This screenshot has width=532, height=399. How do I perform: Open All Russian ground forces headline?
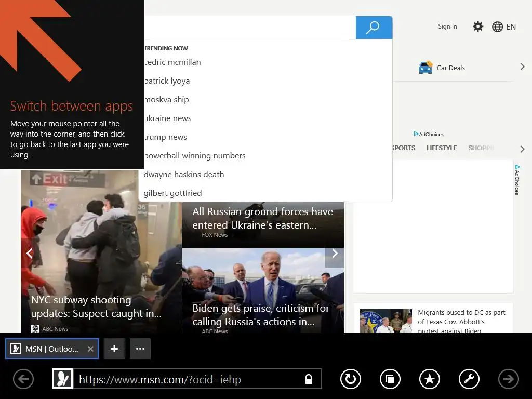[x=262, y=218]
